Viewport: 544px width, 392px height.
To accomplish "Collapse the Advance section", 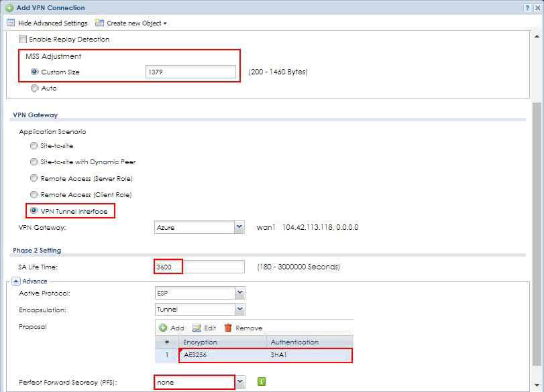I will tap(16, 281).
